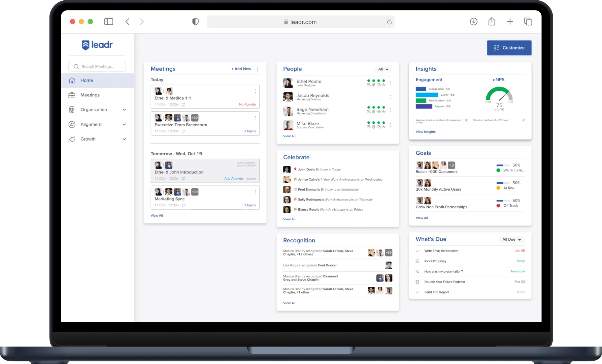Reload the page via refresh icon
Image resolution: width=602 pixels, height=364 pixels.
click(389, 22)
